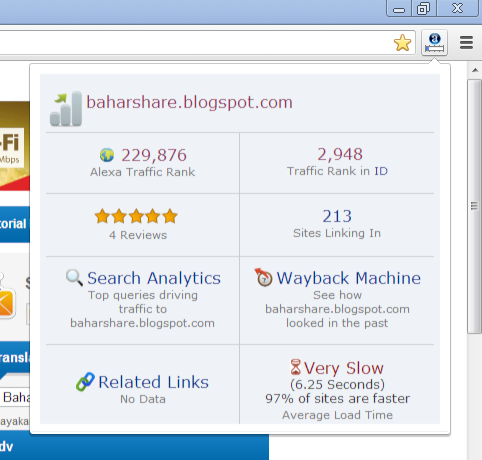Click the 'Average Load Time' label
The image size is (482, 460).
(337, 415)
